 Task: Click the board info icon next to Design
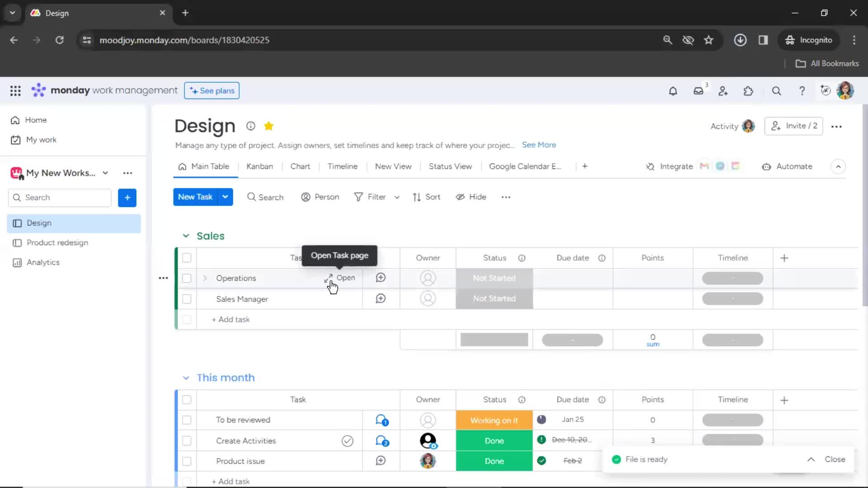click(250, 126)
